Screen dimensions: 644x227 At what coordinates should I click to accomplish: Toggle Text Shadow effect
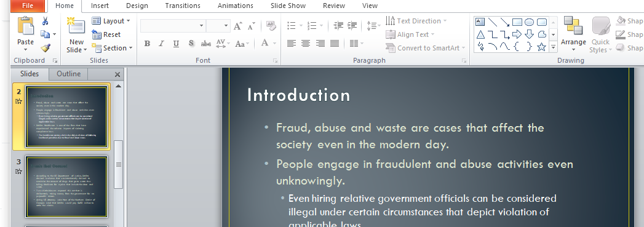pyautogui.click(x=191, y=44)
